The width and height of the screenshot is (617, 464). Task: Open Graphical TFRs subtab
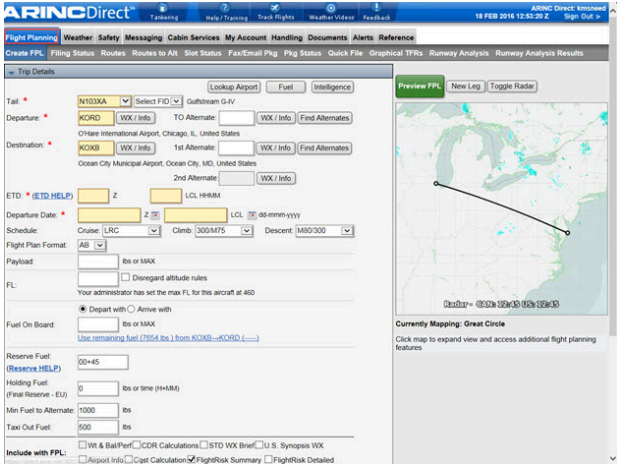coord(395,53)
